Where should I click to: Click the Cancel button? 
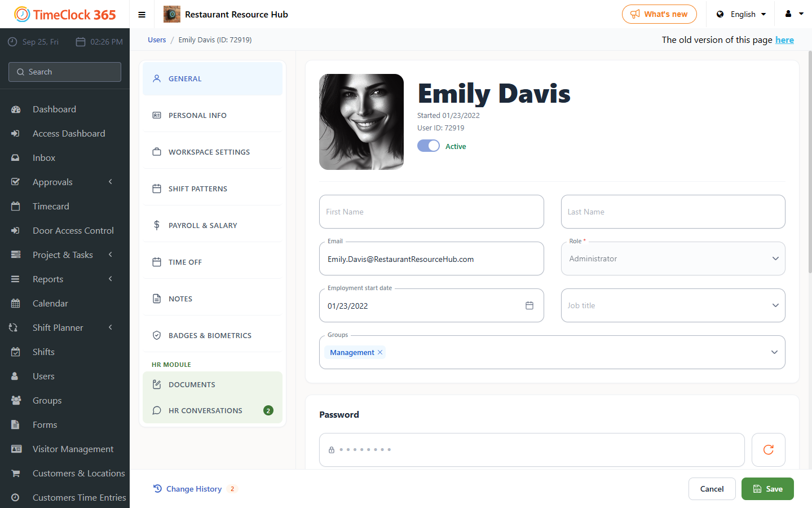(712, 489)
